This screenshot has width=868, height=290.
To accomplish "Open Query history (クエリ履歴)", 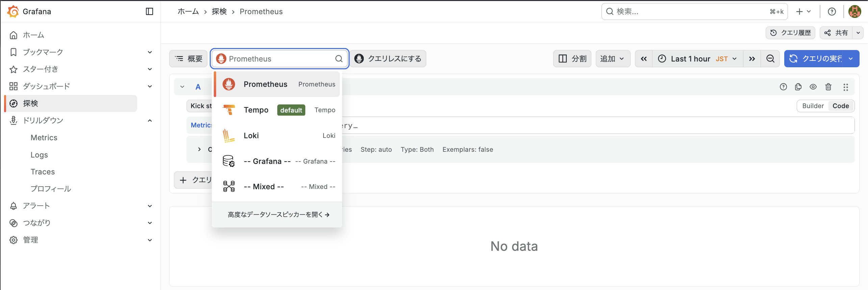I will click(x=790, y=33).
